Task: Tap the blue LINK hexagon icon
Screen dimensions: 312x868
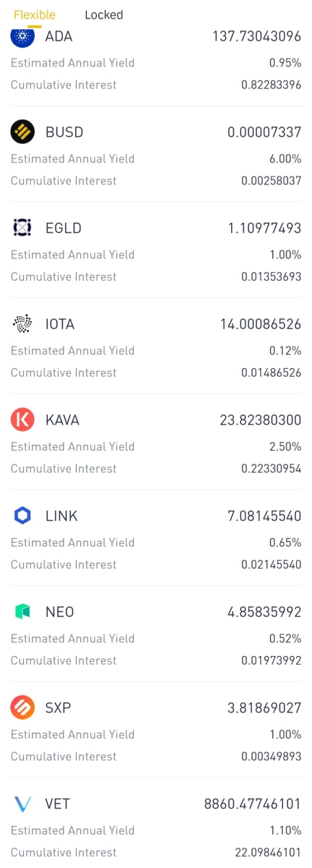Action: point(22,516)
